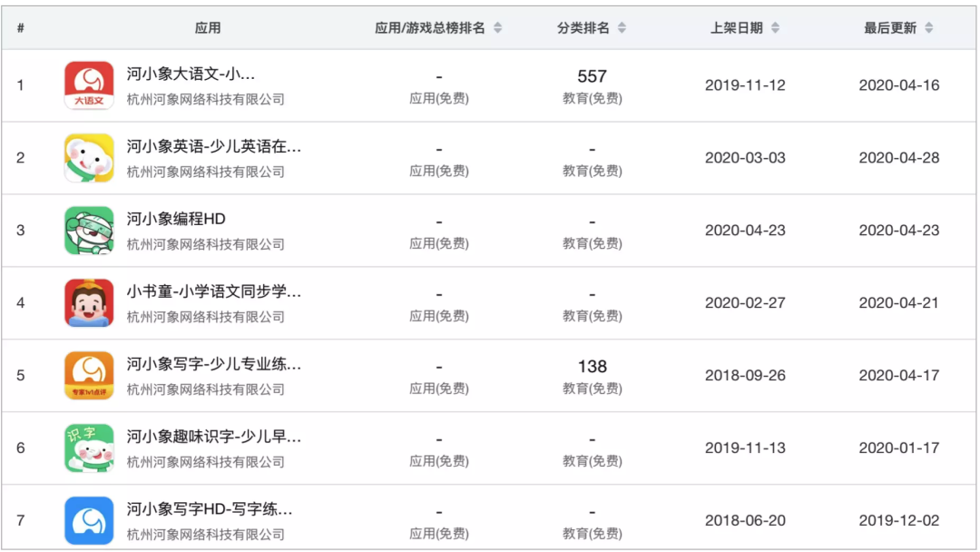The width and height of the screenshot is (980, 552).
Task: Click last update 2020-04-17
Action: (x=898, y=375)
